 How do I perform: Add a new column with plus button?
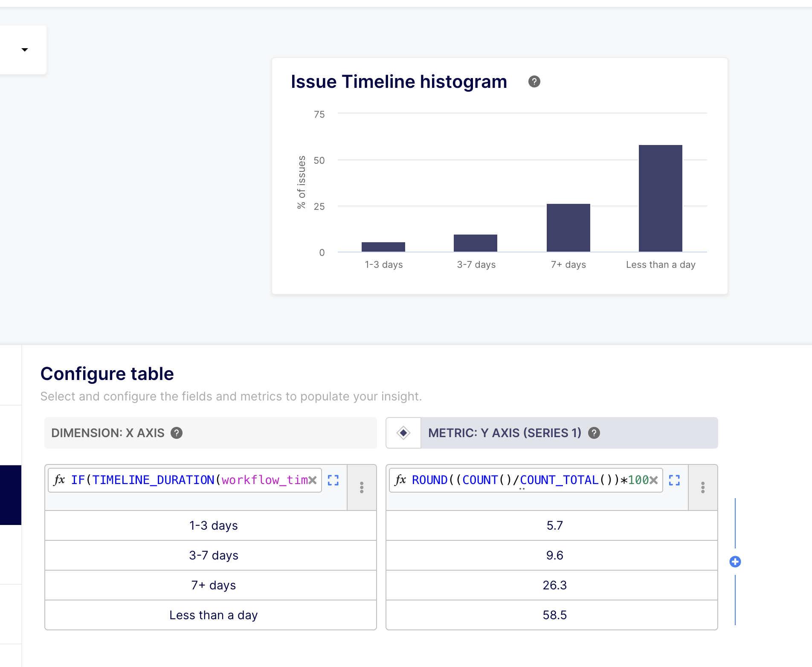click(x=735, y=562)
